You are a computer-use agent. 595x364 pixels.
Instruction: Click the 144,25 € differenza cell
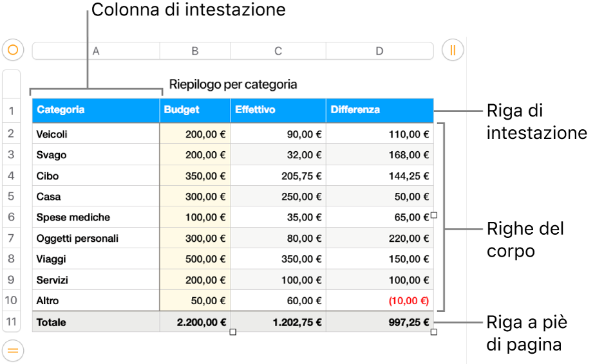pos(379,175)
